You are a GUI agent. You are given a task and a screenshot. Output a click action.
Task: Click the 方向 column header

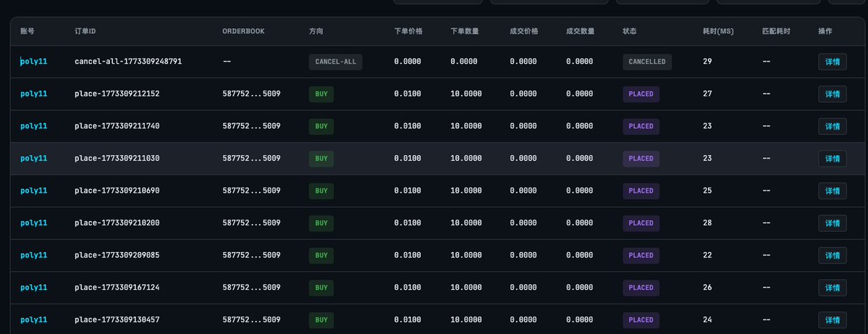pyautogui.click(x=316, y=32)
